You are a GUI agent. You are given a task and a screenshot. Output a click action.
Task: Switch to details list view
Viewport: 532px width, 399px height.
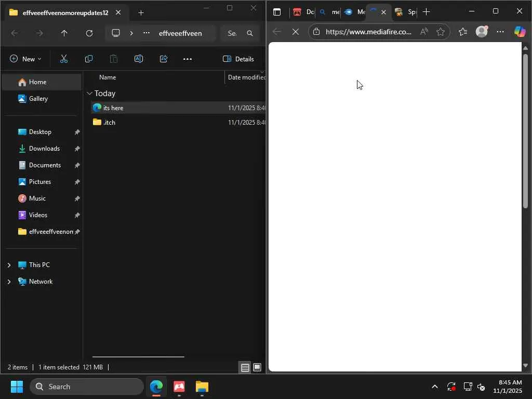click(x=245, y=367)
